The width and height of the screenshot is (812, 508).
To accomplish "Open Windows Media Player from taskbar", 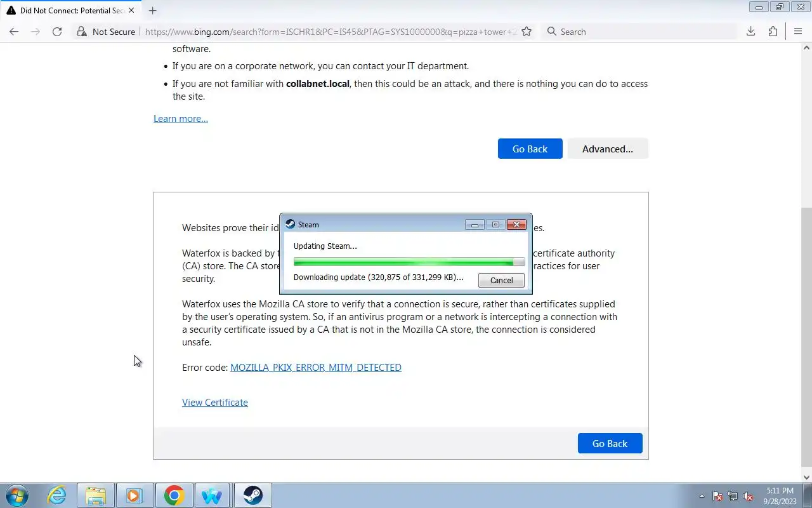I will coord(134,495).
